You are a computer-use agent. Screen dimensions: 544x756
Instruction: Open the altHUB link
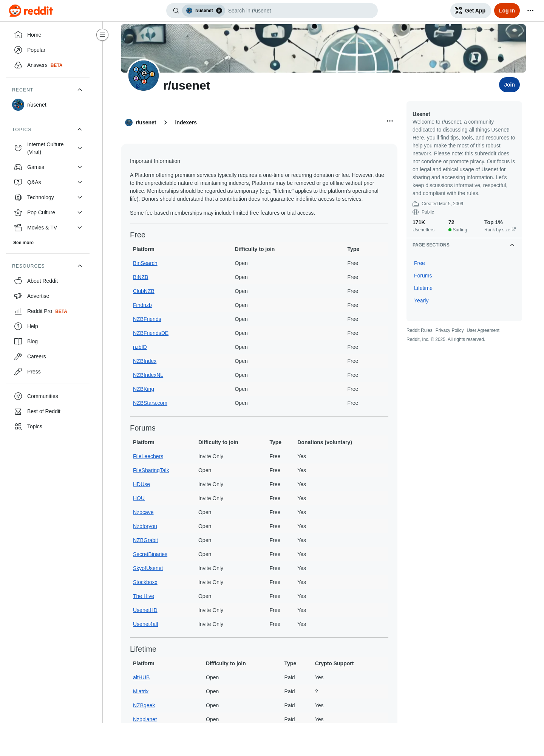pyautogui.click(x=141, y=677)
